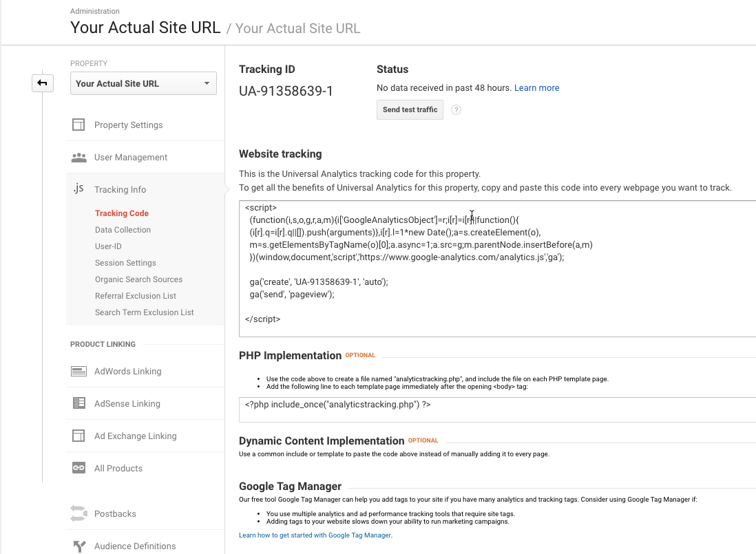This screenshot has width=756, height=554.
Task: Click the AdWords Linking icon
Action: tap(78, 372)
